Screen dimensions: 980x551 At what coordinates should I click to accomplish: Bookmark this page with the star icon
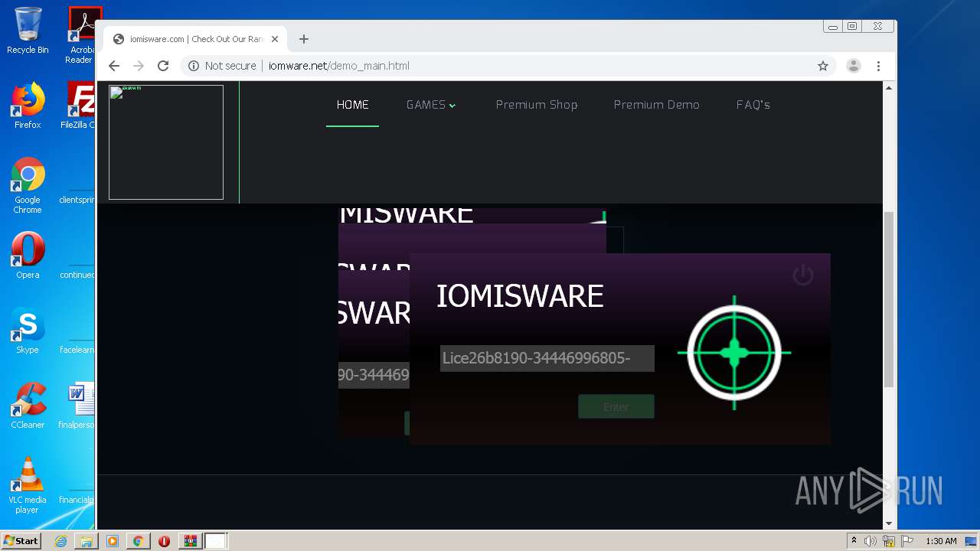pyautogui.click(x=823, y=66)
